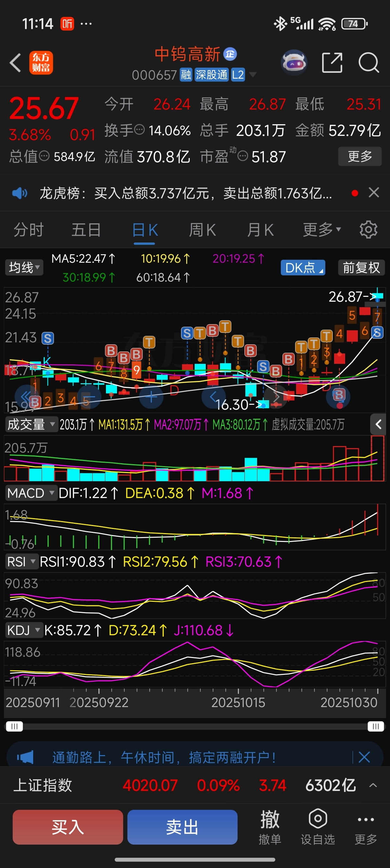This screenshot has height=868, width=390.
Task: Zoom in chart with plus circle
Action: click(x=151, y=397)
